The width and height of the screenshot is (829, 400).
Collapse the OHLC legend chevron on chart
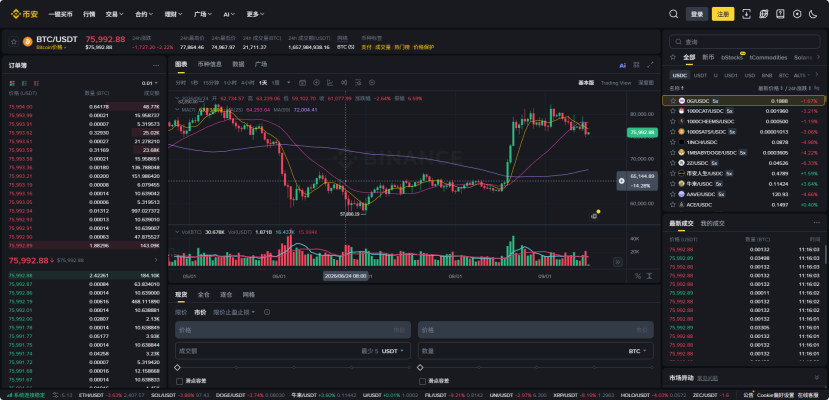coord(178,98)
